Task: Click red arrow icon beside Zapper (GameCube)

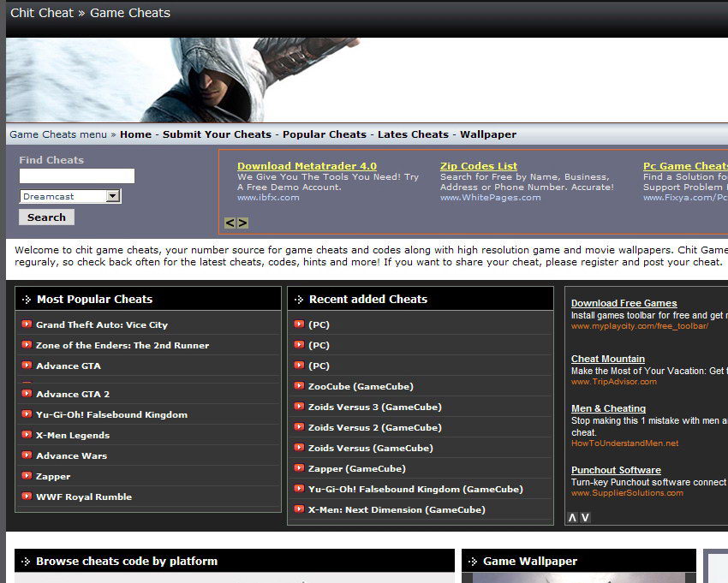Action: tap(299, 468)
